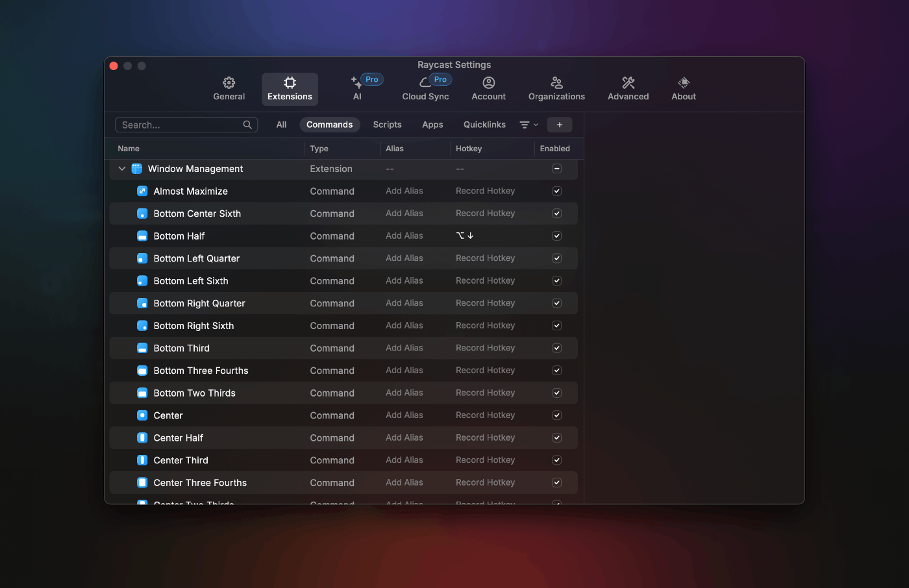The width and height of the screenshot is (909, 588).
Task: Click the Bottom Center Sixth icon
Action: click(x=142, y=214)
